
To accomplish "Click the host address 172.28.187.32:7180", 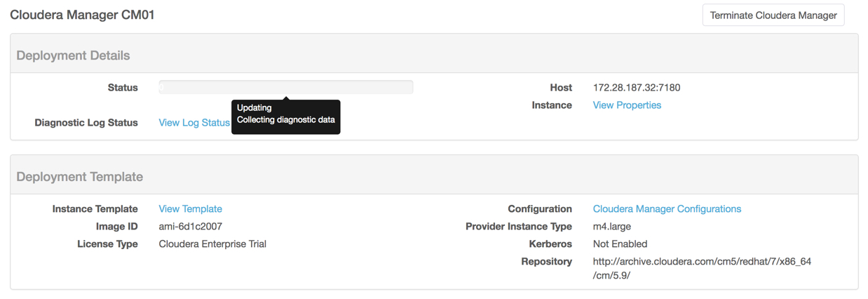I will [637, 88].
